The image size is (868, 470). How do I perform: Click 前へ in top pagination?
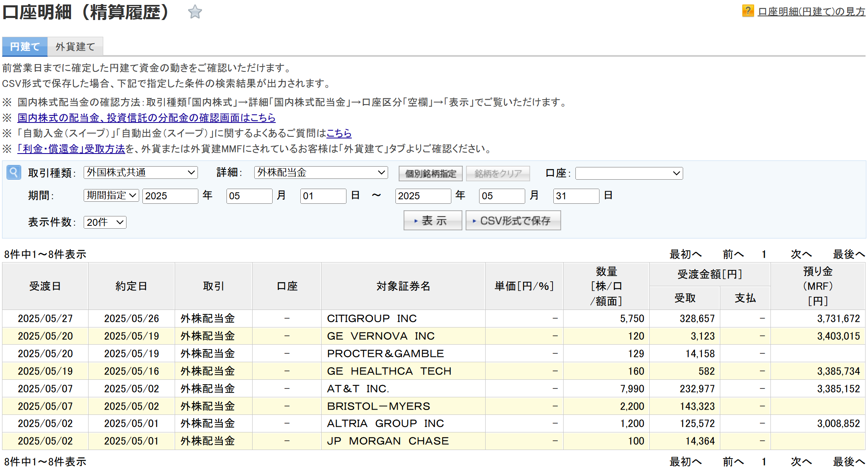point(733,254)
